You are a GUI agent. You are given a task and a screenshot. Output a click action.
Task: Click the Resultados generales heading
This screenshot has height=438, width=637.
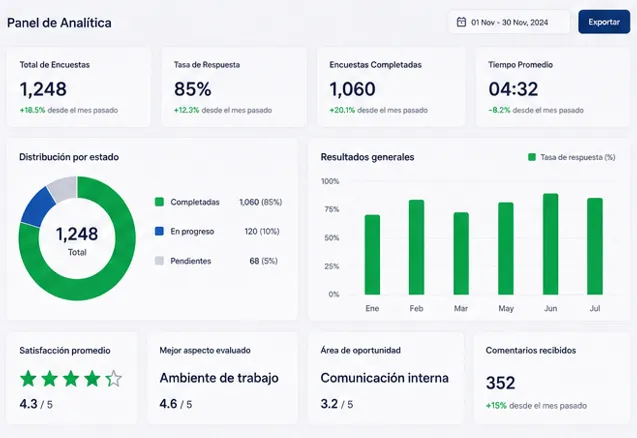click(367, 157)
